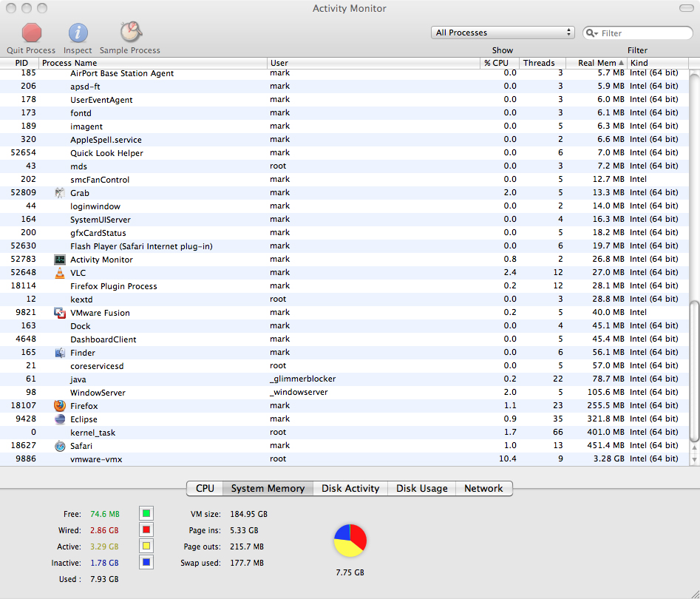This screenshot has height=599, width=700.
Task: Sort by the User column header
Action: point(374,63)
